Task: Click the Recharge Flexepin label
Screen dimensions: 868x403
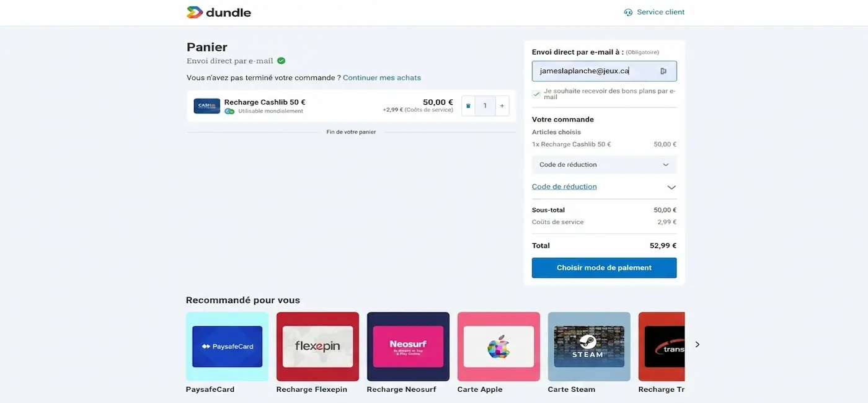Action: tap(312, 389)
